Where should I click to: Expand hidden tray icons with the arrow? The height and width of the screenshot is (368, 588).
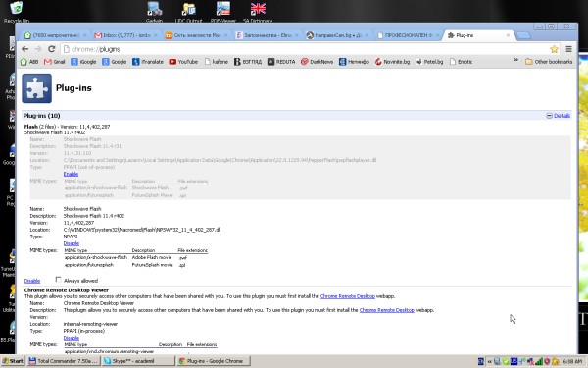[x=489, y=361]
